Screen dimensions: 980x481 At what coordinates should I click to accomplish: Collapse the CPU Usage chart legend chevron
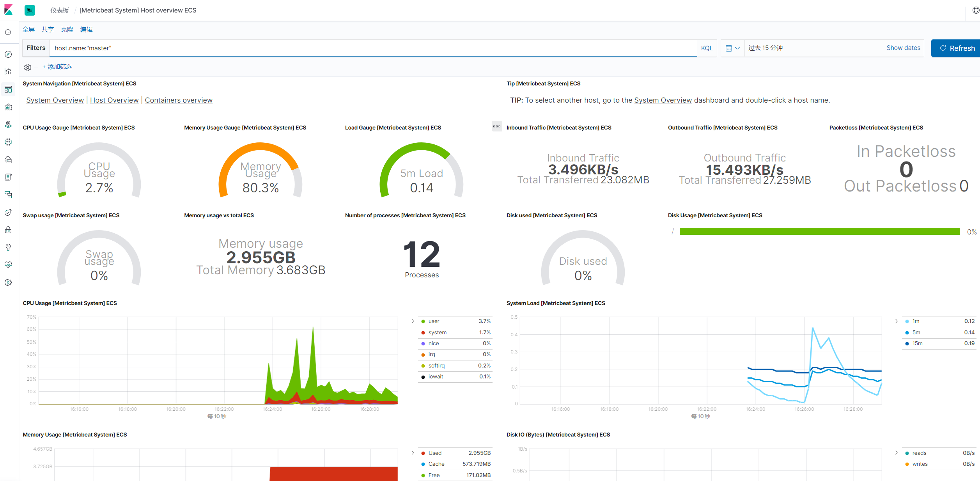[x=413, y=321]
